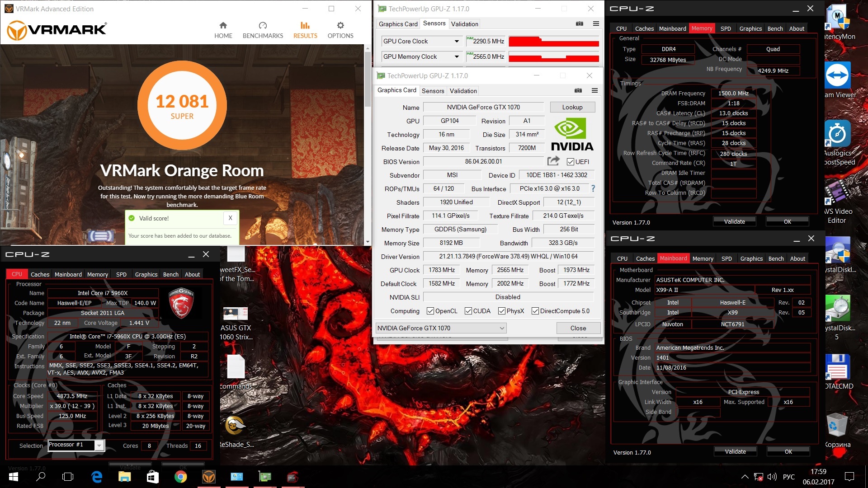Open VRMark OPTIONS gear
The image size is (868, 488).
coord(340,30)
